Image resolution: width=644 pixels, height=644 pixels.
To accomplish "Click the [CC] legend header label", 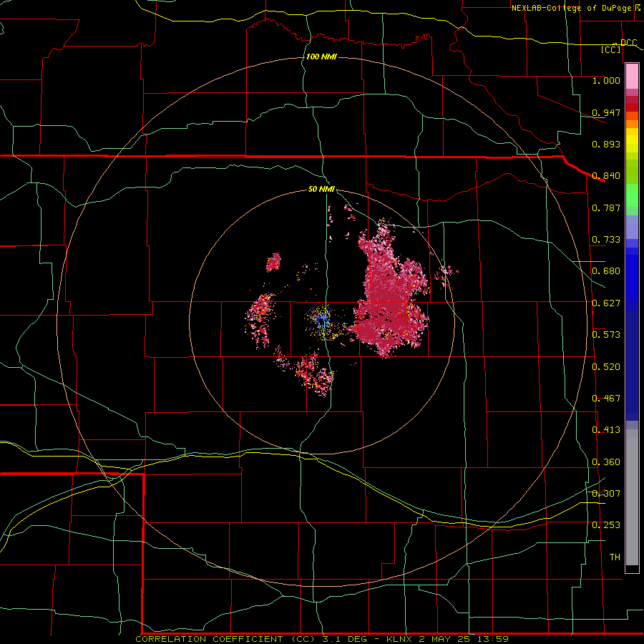I will click(x=611, y=49).
